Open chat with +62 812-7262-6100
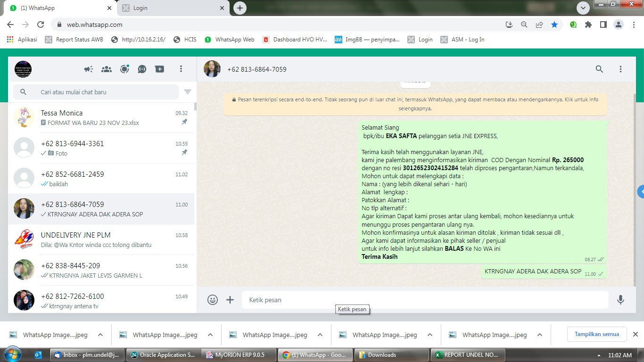The image size is (644, 362). coord(101,300)
